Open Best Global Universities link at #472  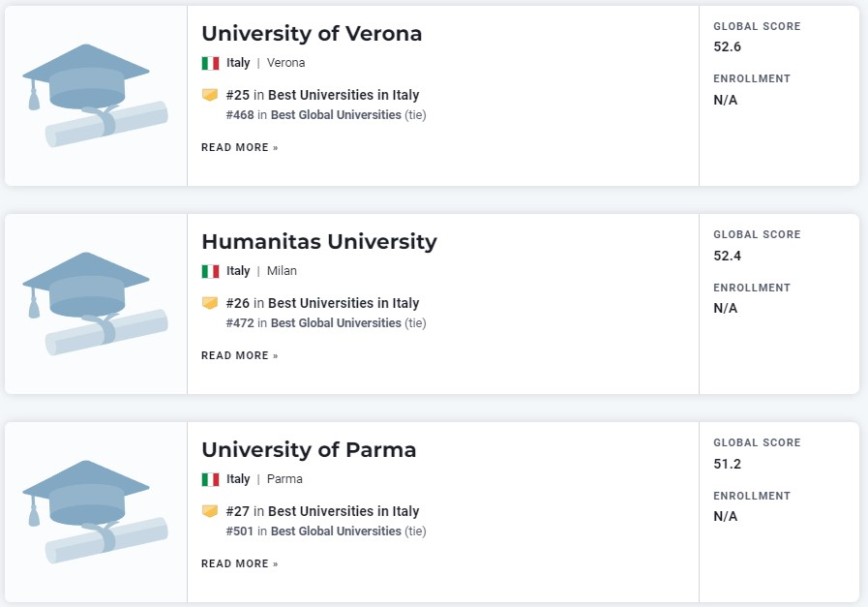(x=336, y=323)
